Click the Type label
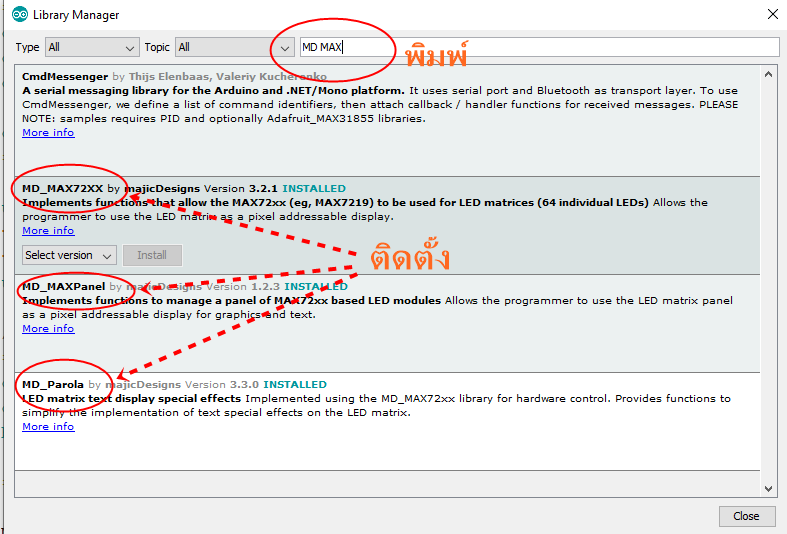The width and height of the screenshot is (787, 534). pyautogui.click(x=27, y=47)
